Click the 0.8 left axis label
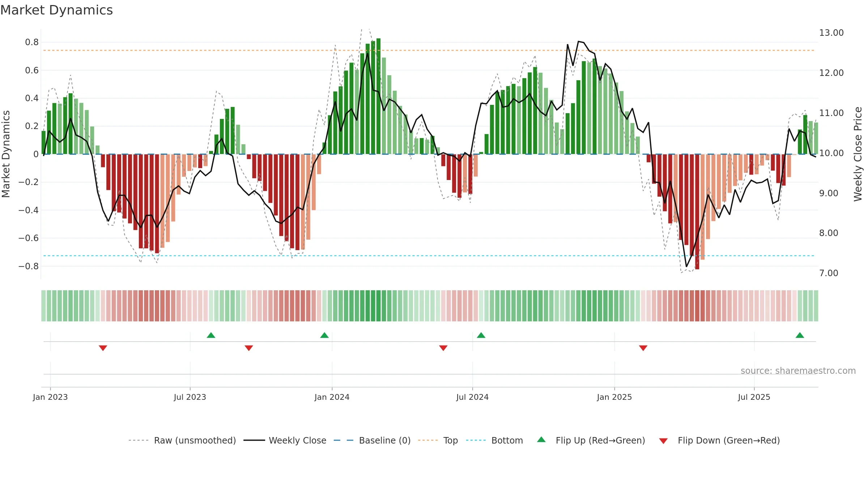Image resolution: width=868 pixels, height=488 pixels. click(32, 42)
